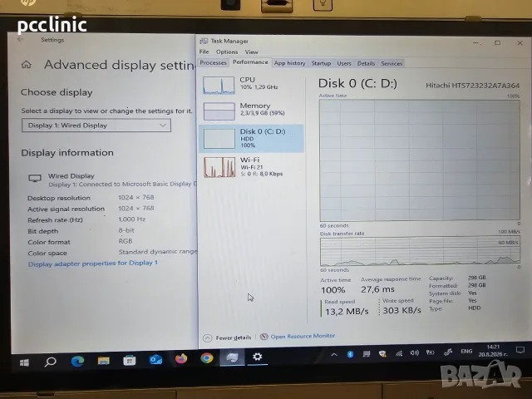Open the Action Center notifications icon
532x399 pixels.
pyautogui.click(x=520, y=350)
